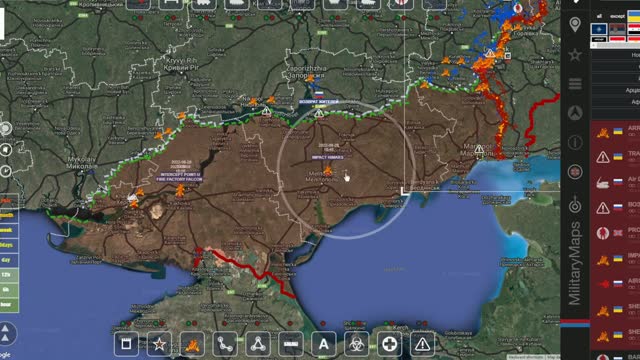
Task: Click the scale ruler tool icon
Action: pyautogui.click(x=291, y=344)
